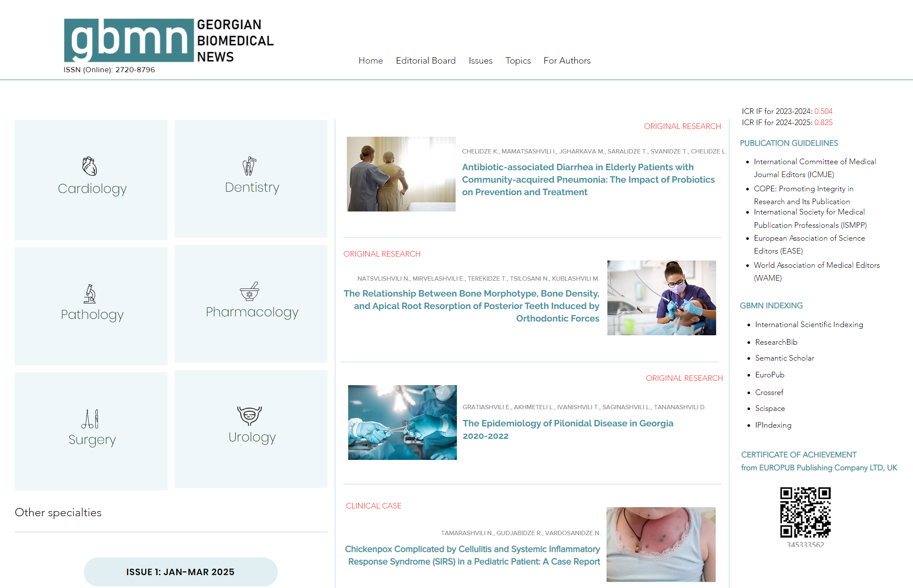
Task: Open the Issues menu
Action: pyautogui.click(x=480, y=61)
